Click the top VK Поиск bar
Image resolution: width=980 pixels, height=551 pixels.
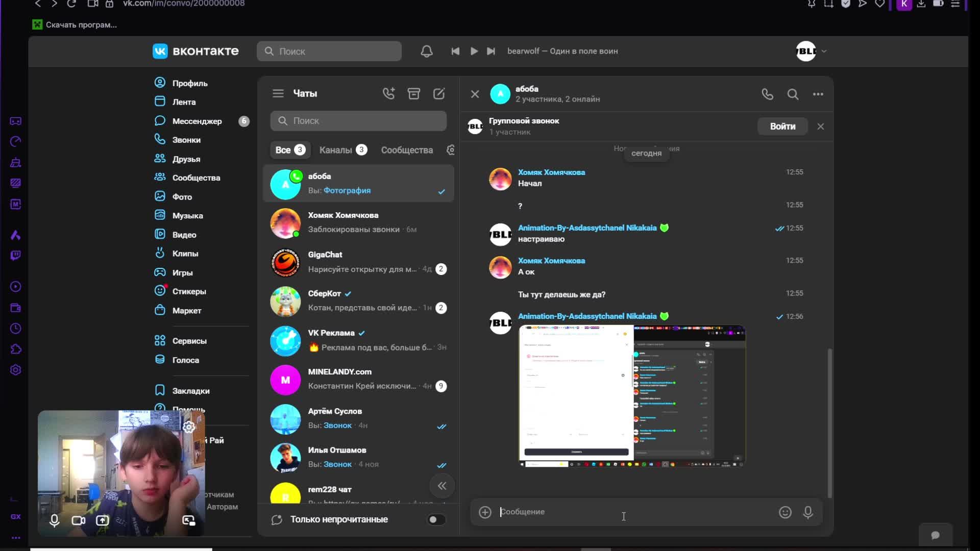pyautogui.click(x=329, y=51)
